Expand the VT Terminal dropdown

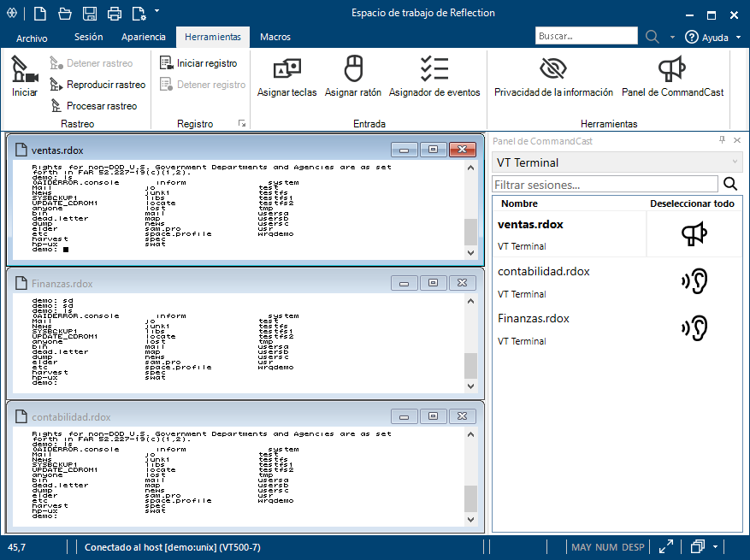tap(735, 162)
